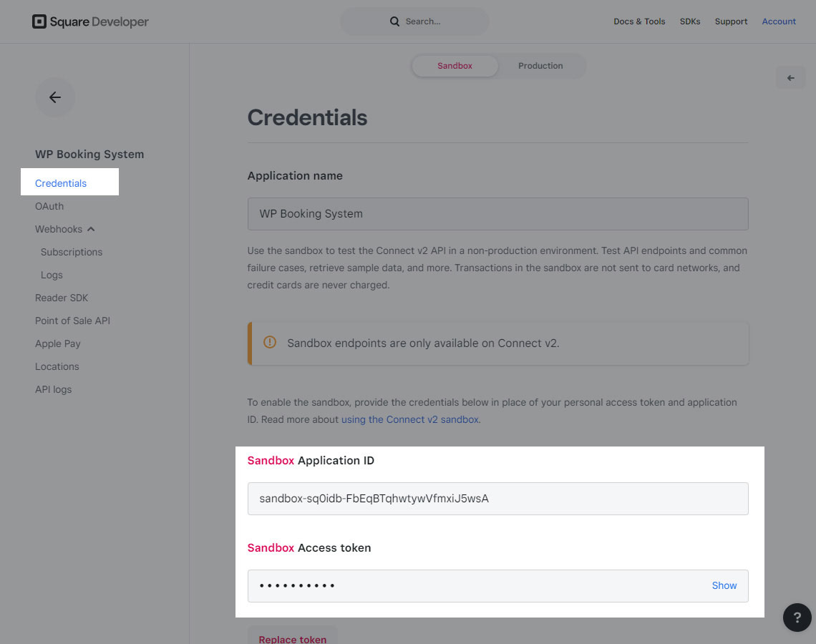Open the using the Connect v2 sandbox link
Image resolution: width=816 pixels, height=644 pixels.
409,420
